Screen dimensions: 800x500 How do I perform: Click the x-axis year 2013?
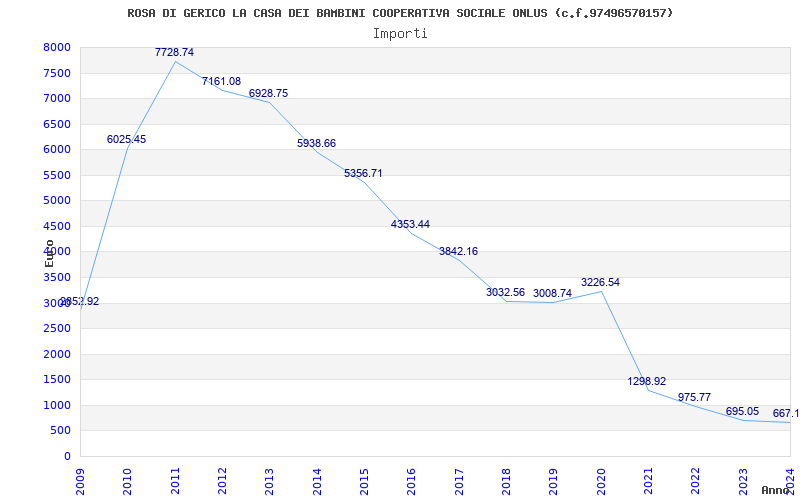pos(270,482)
